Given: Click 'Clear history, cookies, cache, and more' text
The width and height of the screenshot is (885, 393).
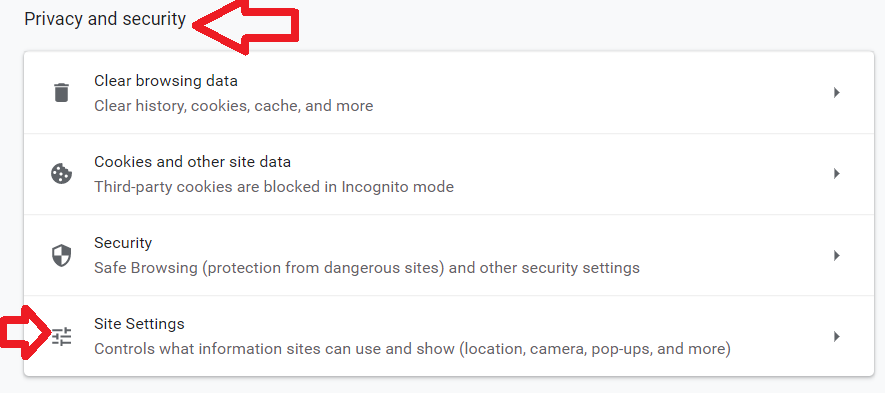Looking at the screenshot, I should 234,106.
